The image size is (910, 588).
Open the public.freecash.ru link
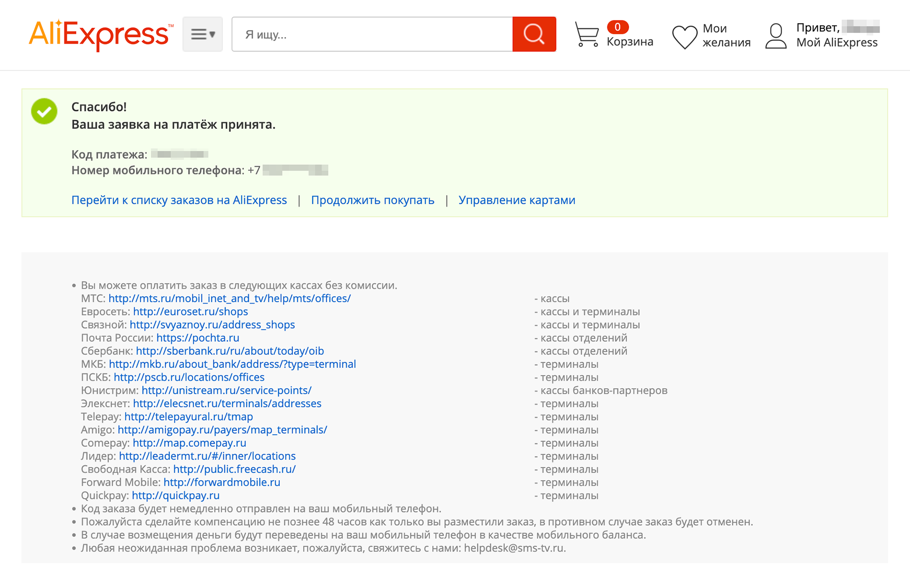point(234,469)
